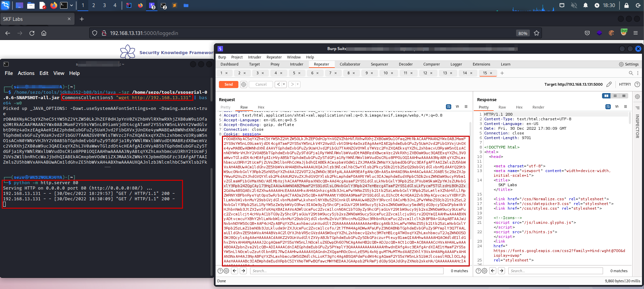Switch Response view to Render tab
This screenshot has height=289, width=644.
(x=538, y=107)
